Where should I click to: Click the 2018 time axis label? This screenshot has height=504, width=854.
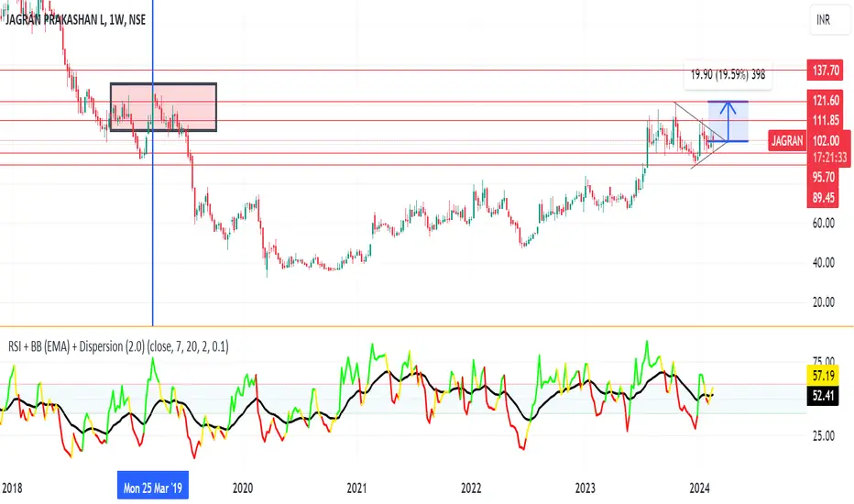point(11,488)
